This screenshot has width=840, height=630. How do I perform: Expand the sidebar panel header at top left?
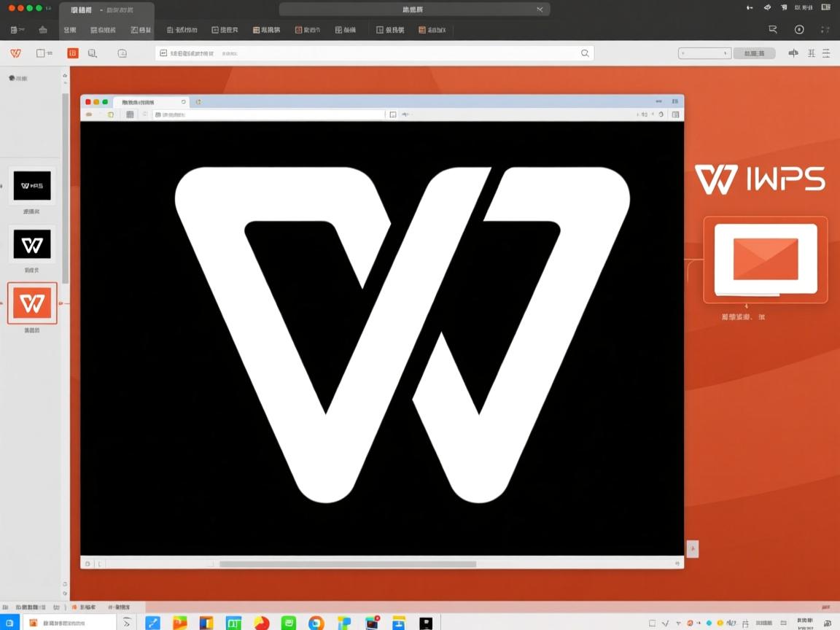(18, 78)
